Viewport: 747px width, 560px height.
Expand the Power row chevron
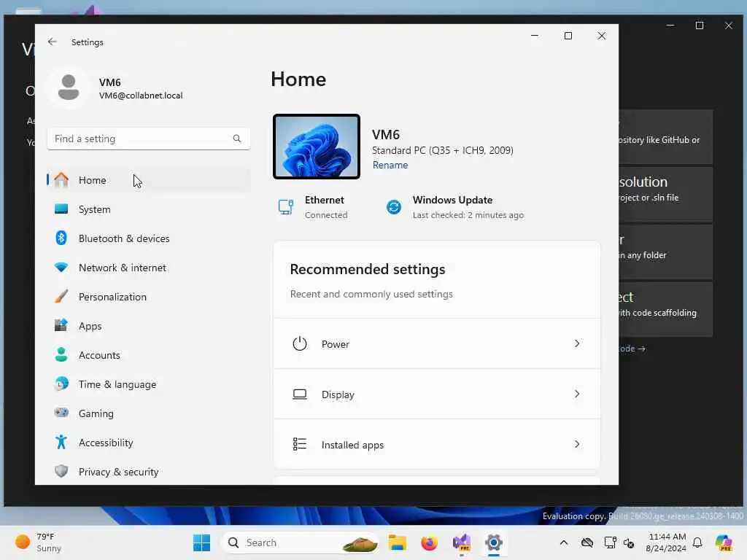(577, 343)
